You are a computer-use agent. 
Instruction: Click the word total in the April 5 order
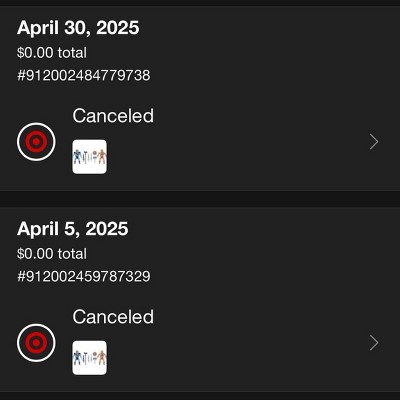click(x=72, y=254)
